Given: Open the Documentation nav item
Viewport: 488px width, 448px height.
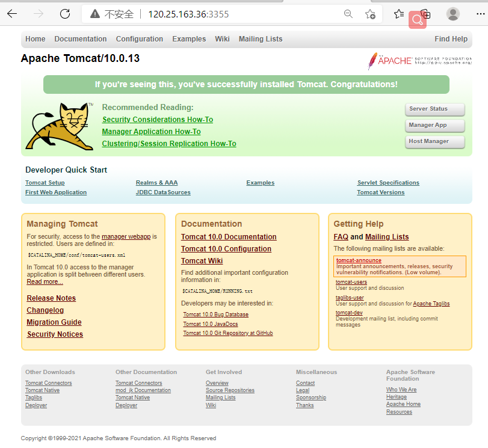Looking at the screenshot, I should click(x=81, y=39).
